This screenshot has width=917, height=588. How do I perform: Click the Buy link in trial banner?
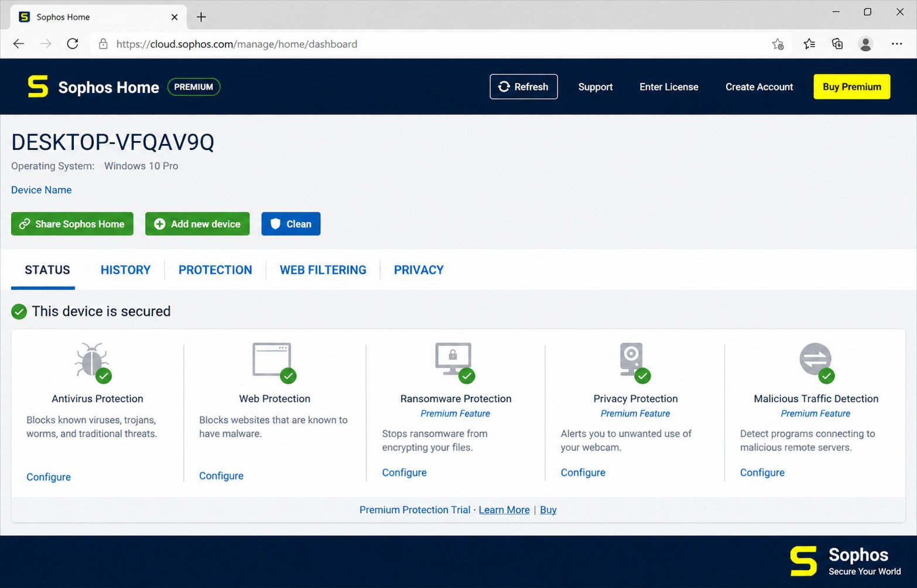(x=548, y=510)
